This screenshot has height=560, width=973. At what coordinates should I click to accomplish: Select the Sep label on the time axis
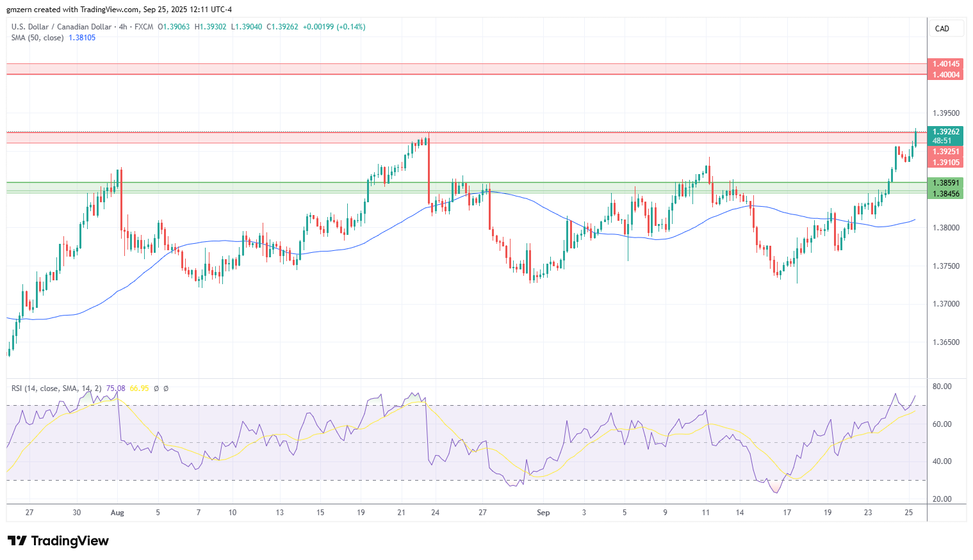pyautogui.click(x=543, y=513)
